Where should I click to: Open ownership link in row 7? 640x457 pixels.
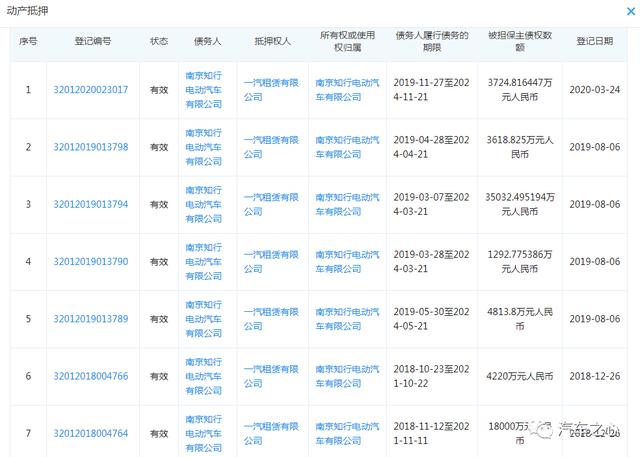pos(347,433)
